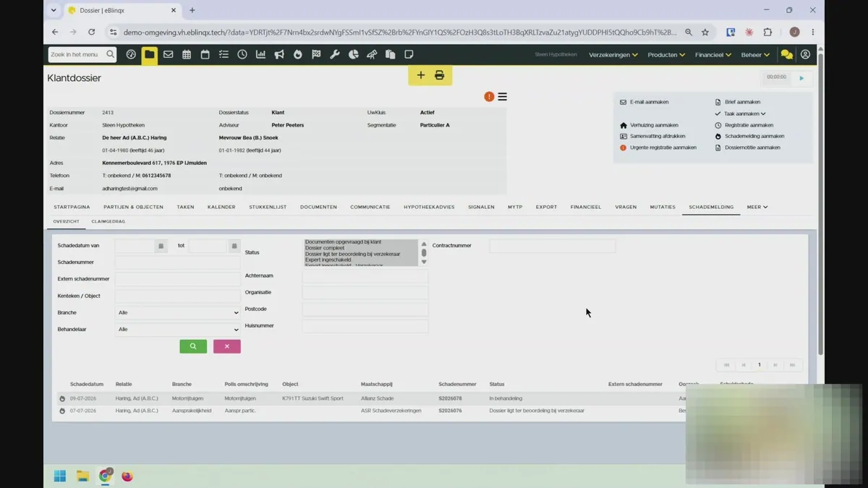Open the hamburger menu beside the orange alert
Image resolution: width=868 pixels, height=488 pixels.
pos(502,97)
